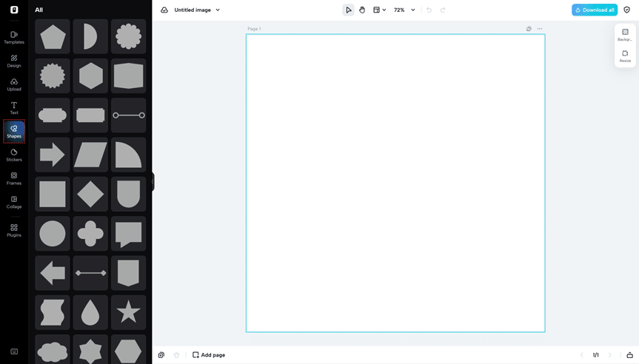Insert the line with circle endpoints
The width and height of the screenshot is (639, 364).
pos(128,115)
